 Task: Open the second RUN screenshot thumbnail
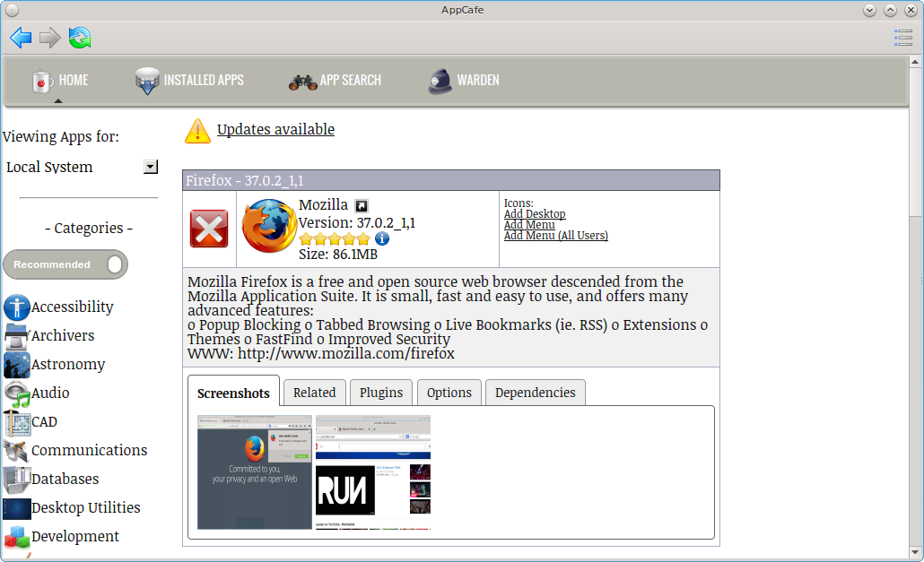pyautogui.click(x=373, y=472)
